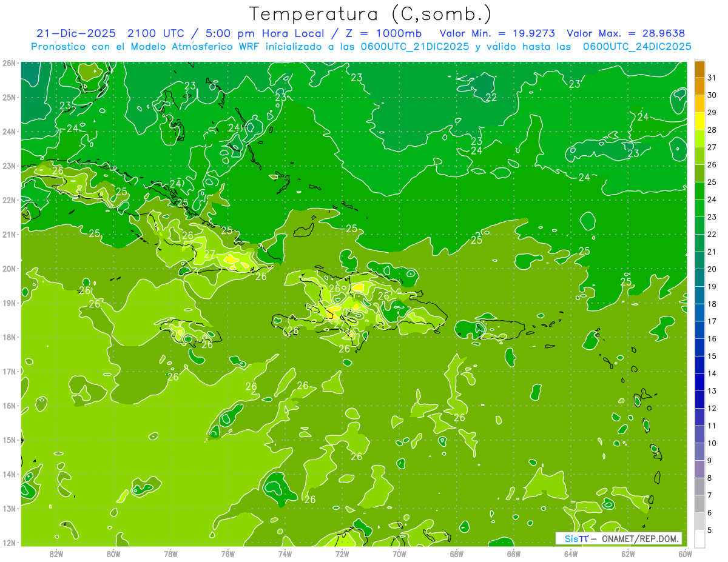The height and width of the screenshot is (562, 728).
Task: Click the 'Temperatura (C,somb.)' title
Action: click(x=371, y=14)
